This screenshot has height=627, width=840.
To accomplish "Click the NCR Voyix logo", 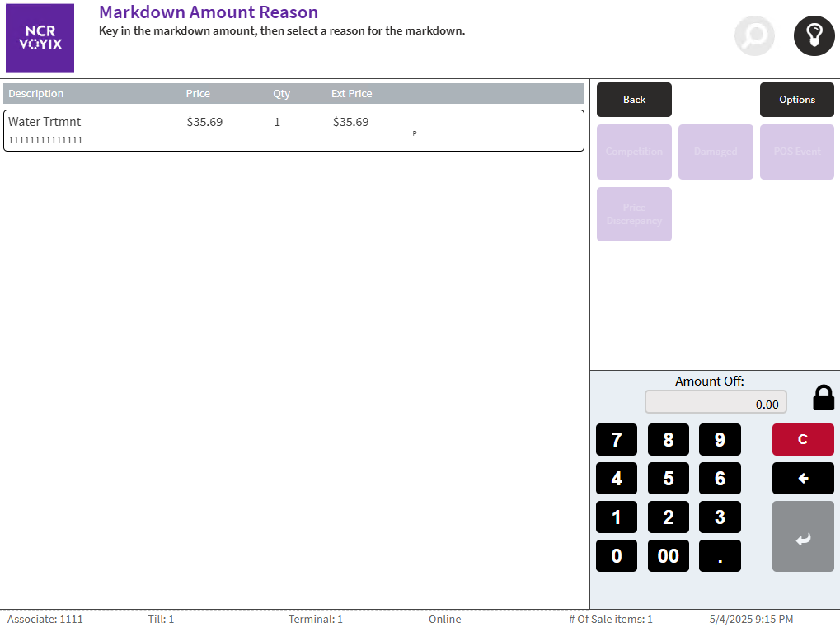I will (40, 38).
